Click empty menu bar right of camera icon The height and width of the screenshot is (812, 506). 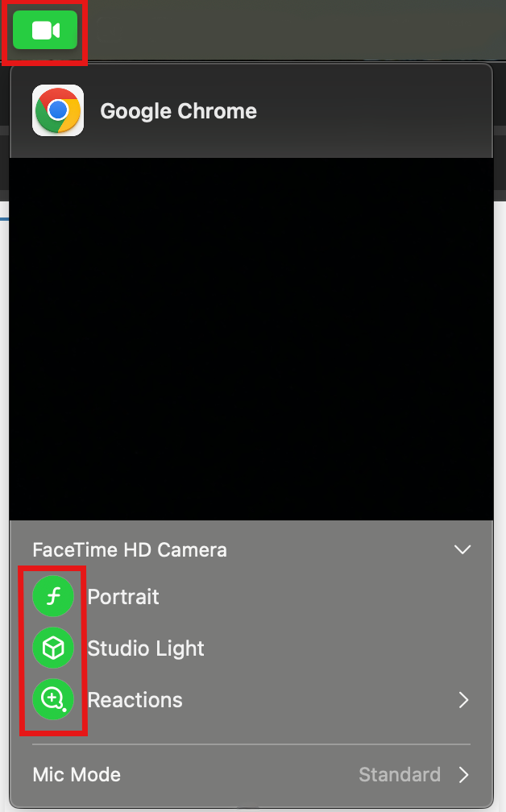(x=295, y=30)
